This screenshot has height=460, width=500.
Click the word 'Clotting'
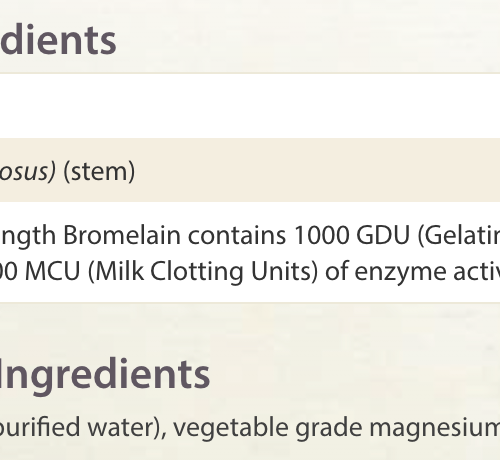pyautogui.click(x=196, y=271)
